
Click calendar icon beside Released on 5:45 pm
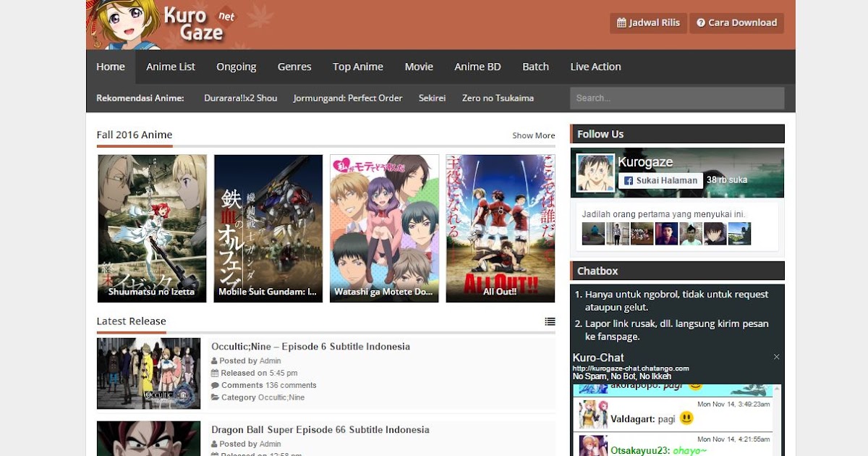pos(214,373)
